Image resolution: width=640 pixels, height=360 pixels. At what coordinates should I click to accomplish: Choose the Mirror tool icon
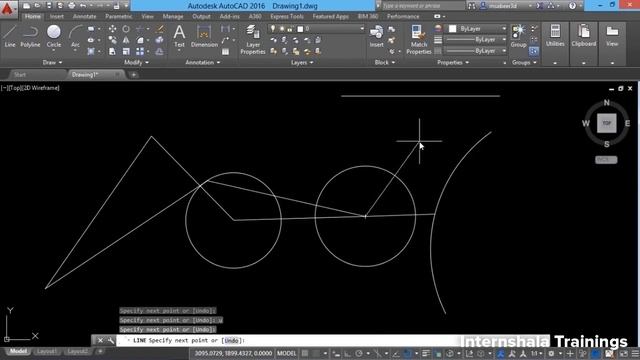pos(126,40)
